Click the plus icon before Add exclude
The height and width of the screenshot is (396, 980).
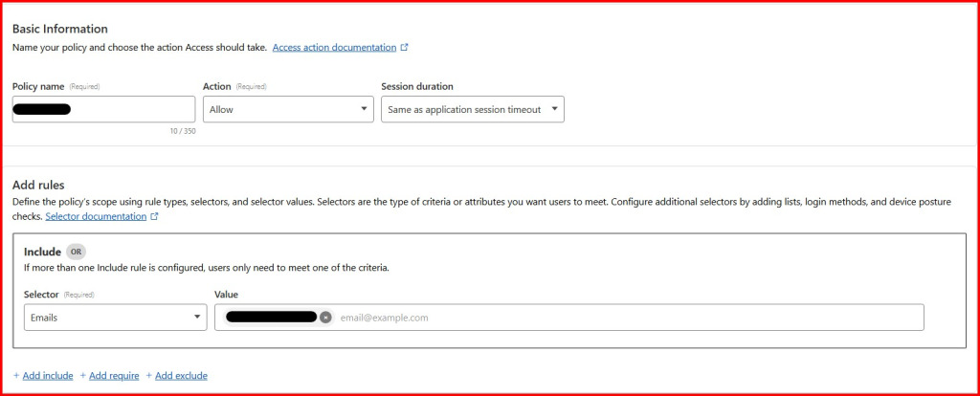(149, 376)
